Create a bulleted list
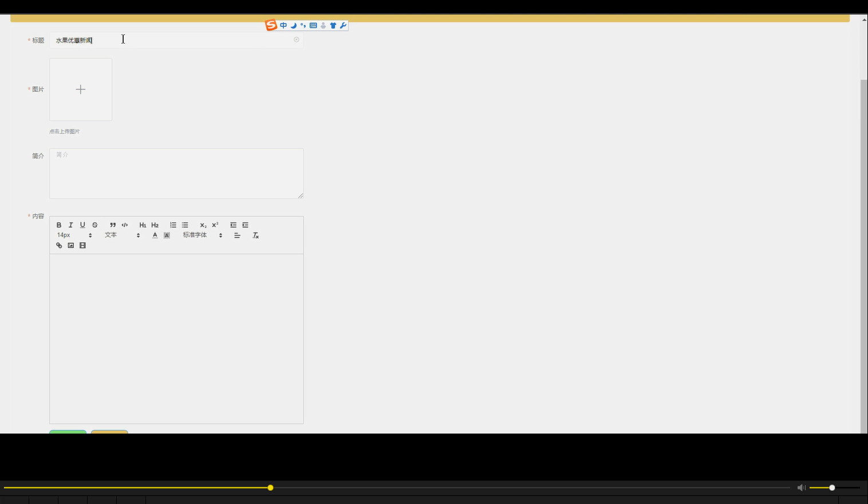Screen dimensions: 868x504 pyautogui.click(x=185, y=225)
